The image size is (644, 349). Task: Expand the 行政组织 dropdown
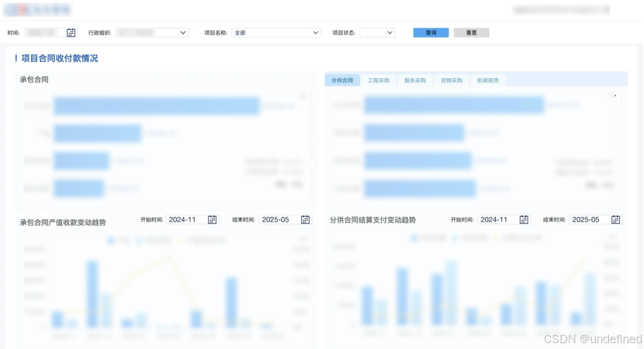point(153,32)
